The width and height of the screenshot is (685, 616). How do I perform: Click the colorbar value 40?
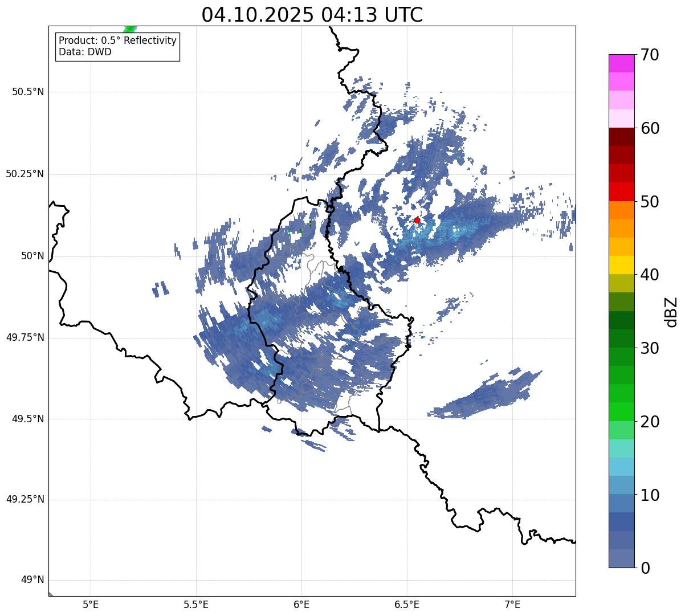[x=650, y=275]
